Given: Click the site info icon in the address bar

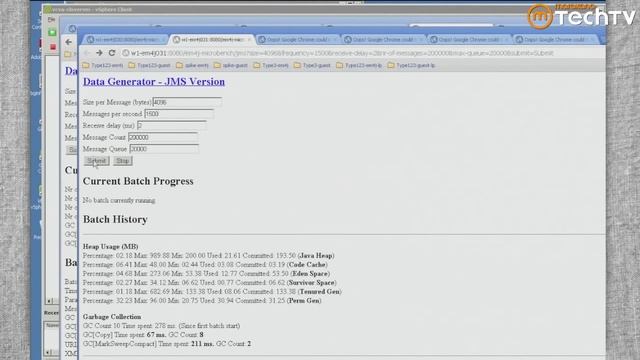Looking at the screenshot, I should tap(126, 53).
